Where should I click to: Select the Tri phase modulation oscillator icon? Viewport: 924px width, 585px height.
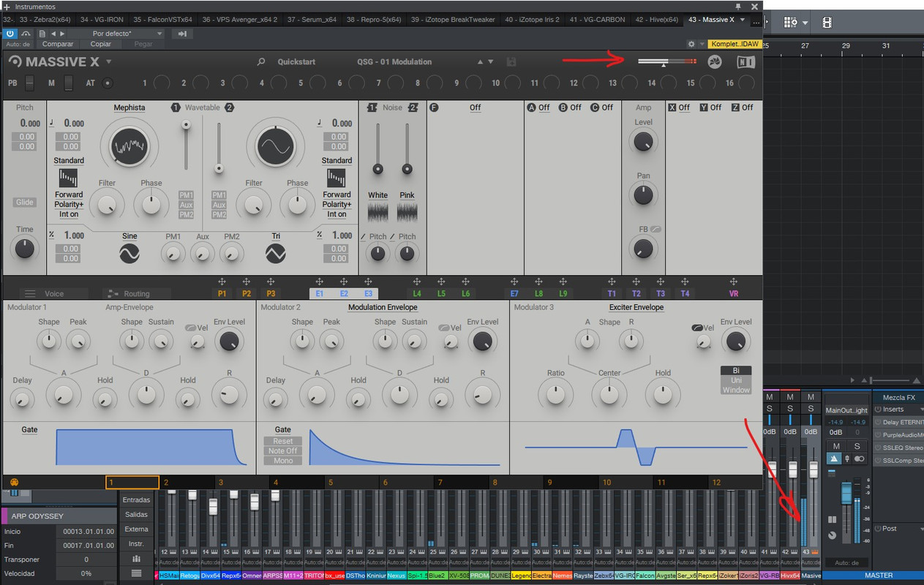[x=276, y=254]
